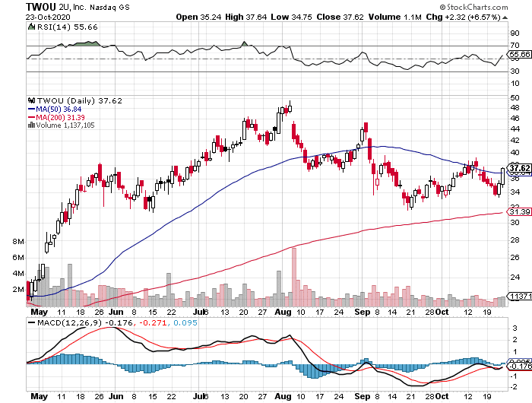The height and width of the screenshot is (403, 532).
Task: Click the High 37.64 value
Action: (x=246, y=17)
